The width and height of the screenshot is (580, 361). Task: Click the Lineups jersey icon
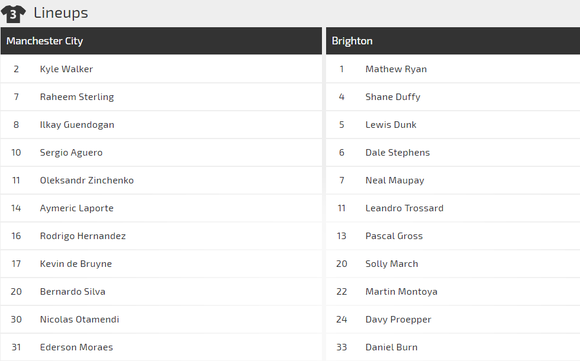pos(13,14)
